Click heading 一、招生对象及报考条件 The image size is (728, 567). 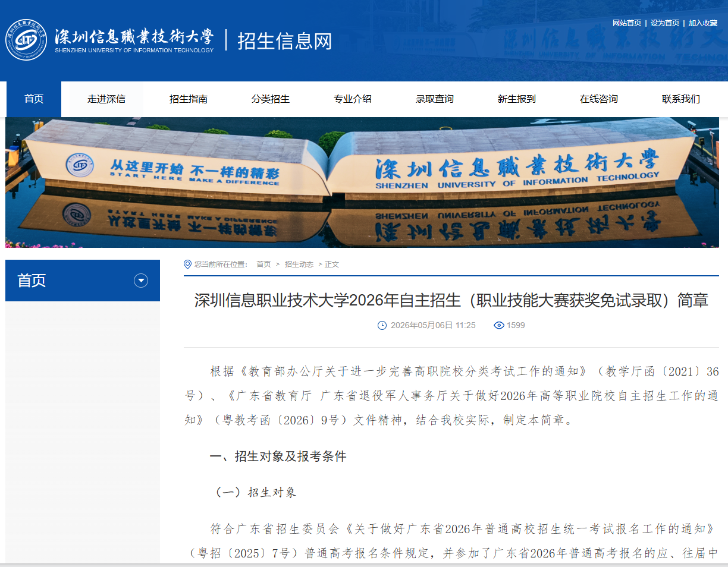tap(278, 456)
